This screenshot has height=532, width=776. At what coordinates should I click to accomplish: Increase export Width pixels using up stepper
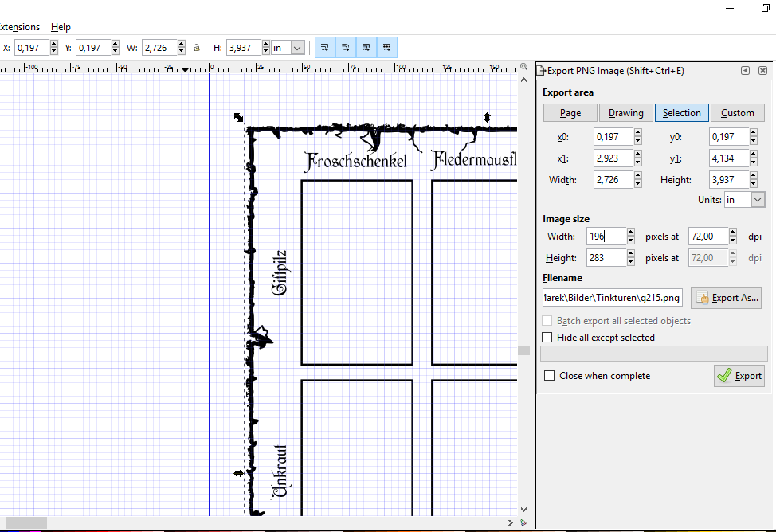(631, 232)
